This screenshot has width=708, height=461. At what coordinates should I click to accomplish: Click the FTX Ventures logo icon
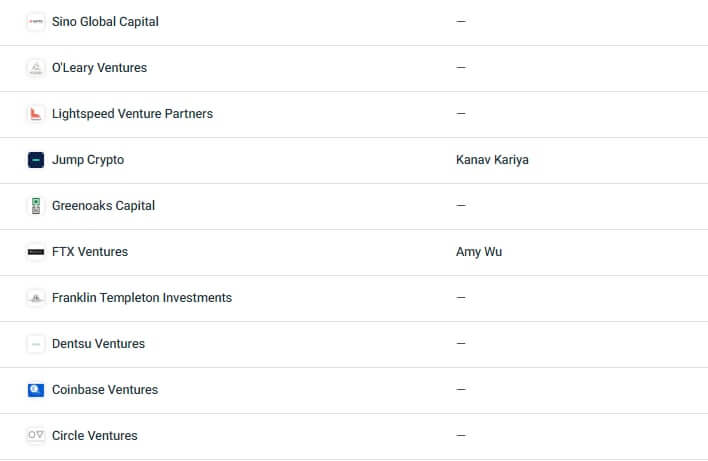point(36,252)
